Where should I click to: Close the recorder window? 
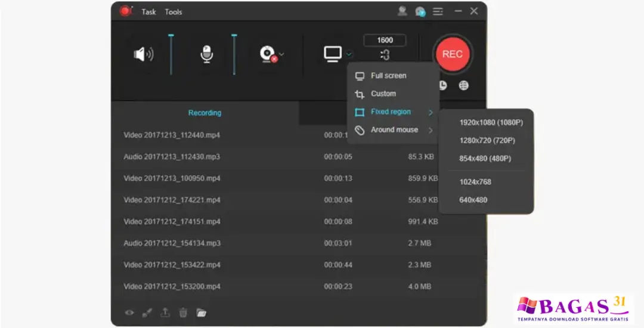474,11
